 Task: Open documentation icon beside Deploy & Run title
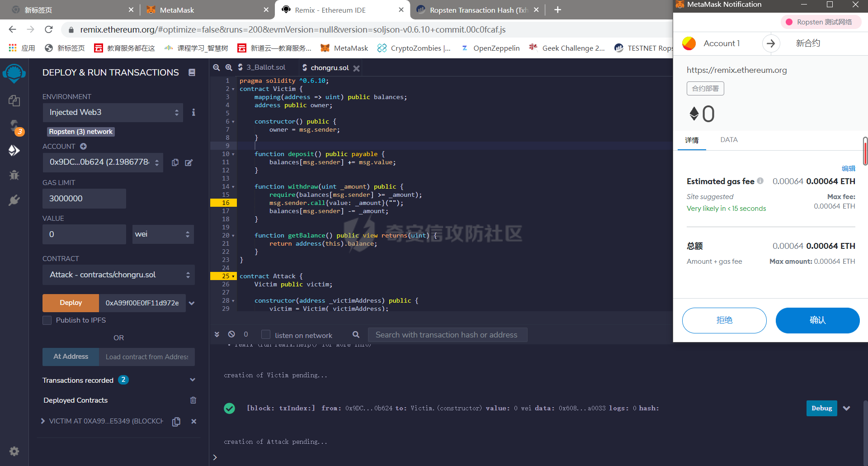pos(192,72)
